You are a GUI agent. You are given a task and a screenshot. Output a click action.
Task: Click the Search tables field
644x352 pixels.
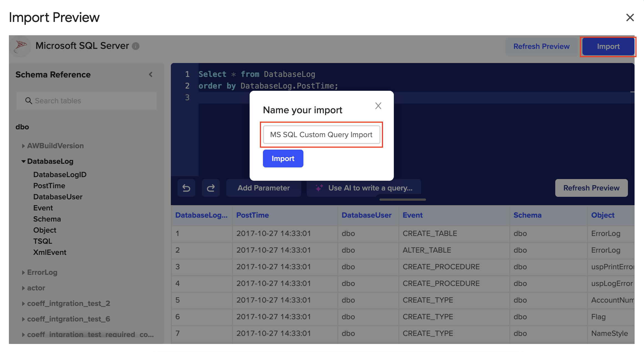(x=87, y=101)
